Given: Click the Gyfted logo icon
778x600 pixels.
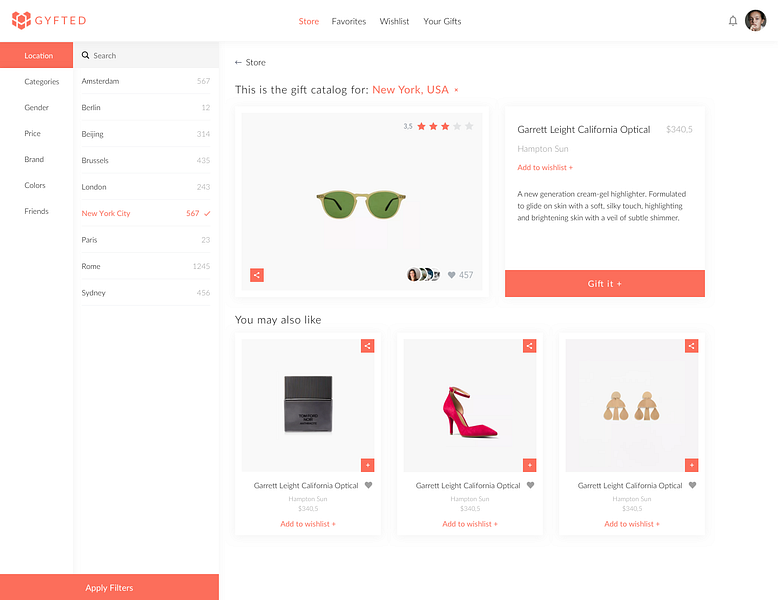Looking at the screenshot, I should point(21,20).
